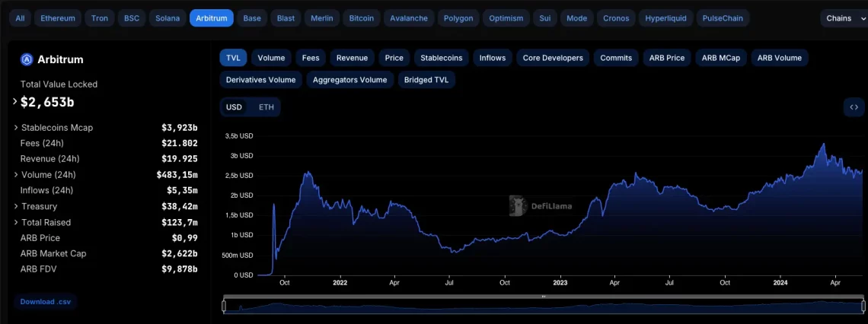Select the Tron chain tab
The height and width of the screenshot is (324, 868).
click(x=100, y=18)
